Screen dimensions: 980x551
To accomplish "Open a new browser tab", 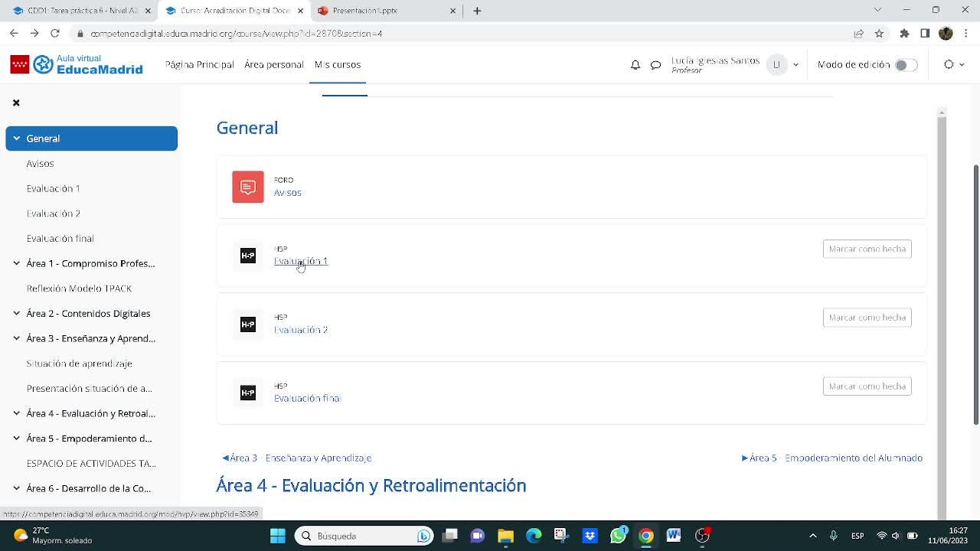I will point(477,11).
